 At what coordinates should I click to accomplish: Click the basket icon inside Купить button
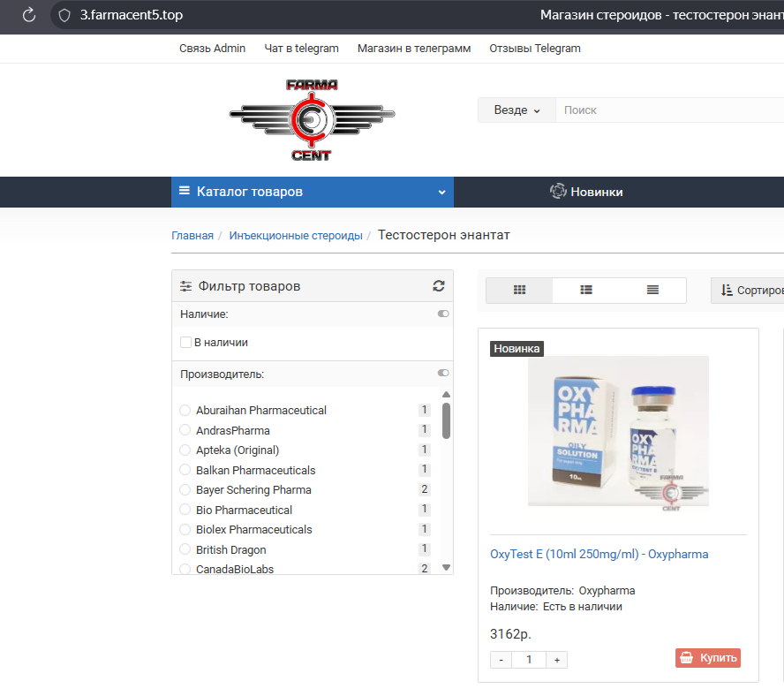pyautogui.click(x=686, y=657)
